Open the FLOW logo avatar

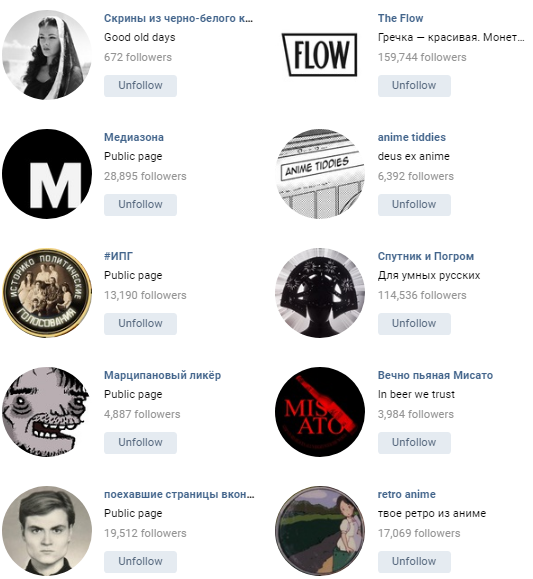[320, 55]
